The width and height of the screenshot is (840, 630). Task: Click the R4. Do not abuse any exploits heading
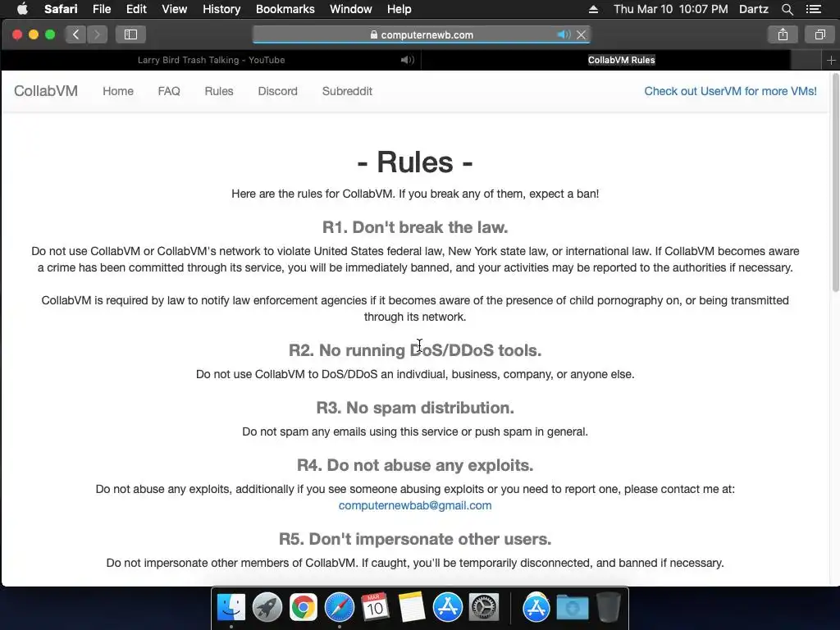(414, 465)
